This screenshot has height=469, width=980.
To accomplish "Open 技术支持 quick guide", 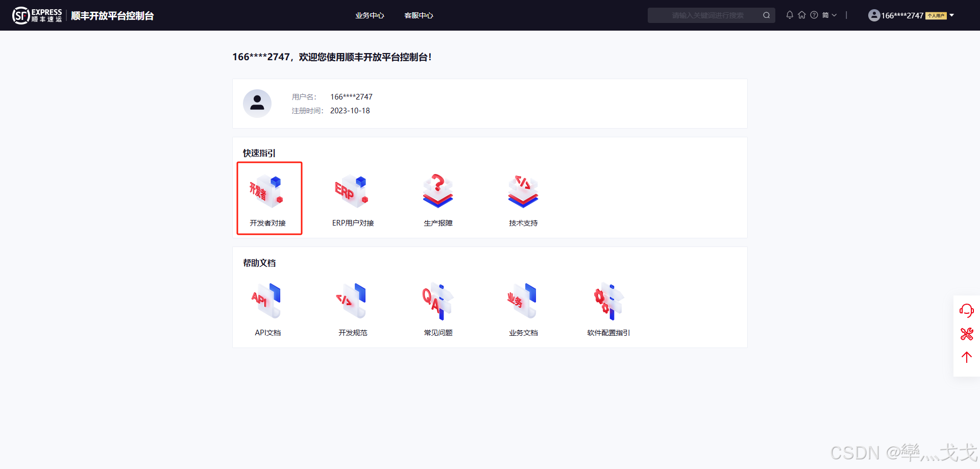I will point(523,200).
